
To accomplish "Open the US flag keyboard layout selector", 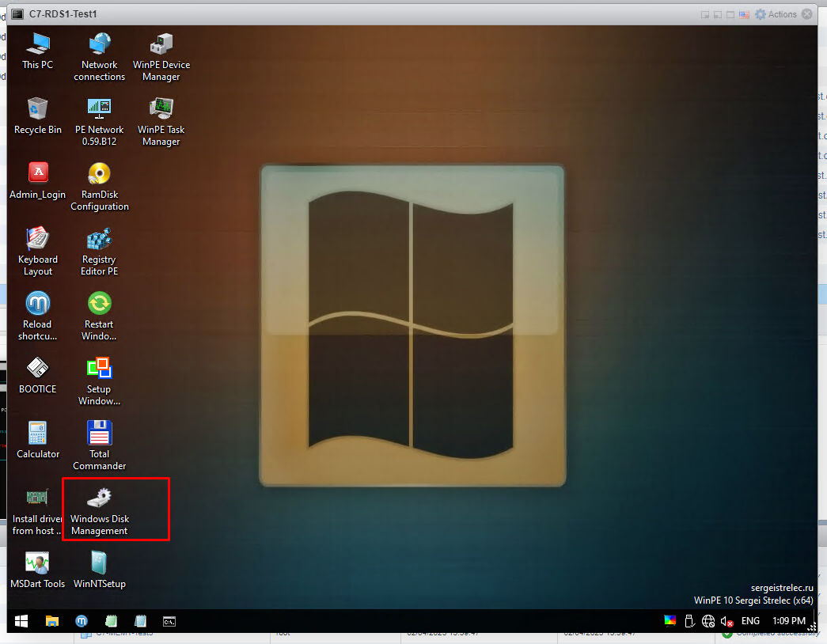I will point(744,14).
